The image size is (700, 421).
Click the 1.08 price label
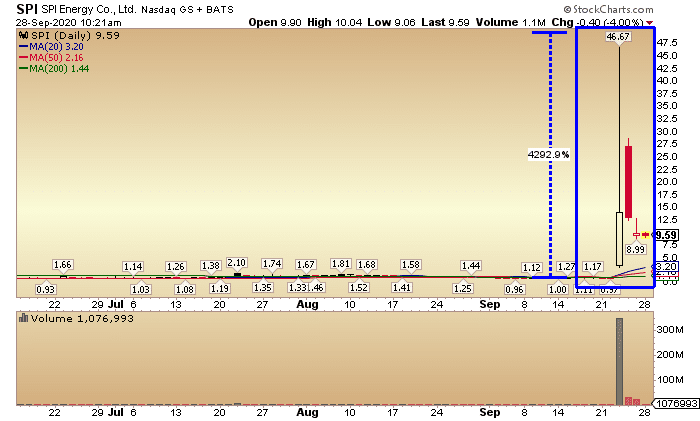pyautogui.click(x=185, y=289)
